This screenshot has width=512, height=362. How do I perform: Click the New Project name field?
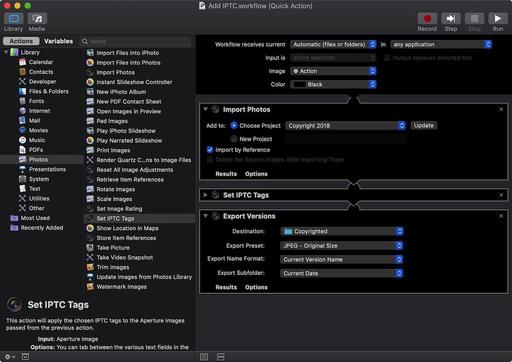coord(346,139)
